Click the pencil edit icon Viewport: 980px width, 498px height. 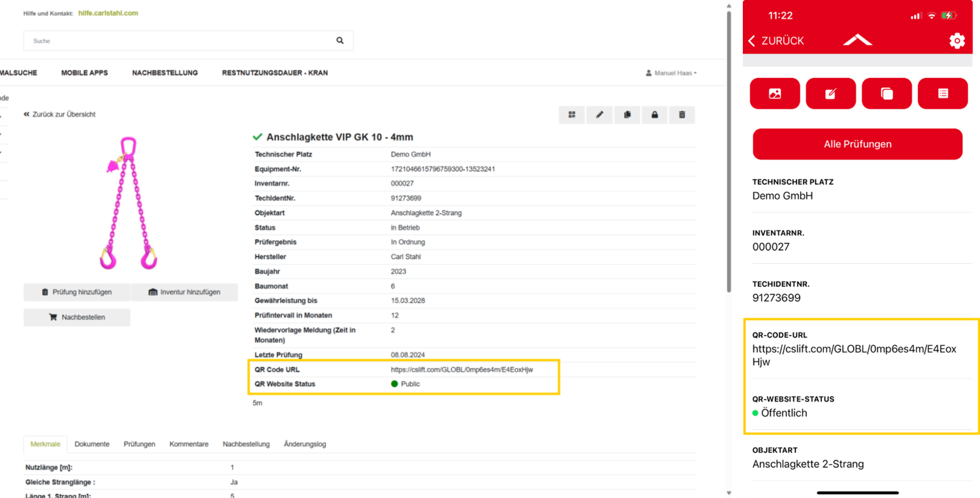click(x=599, y=115)
